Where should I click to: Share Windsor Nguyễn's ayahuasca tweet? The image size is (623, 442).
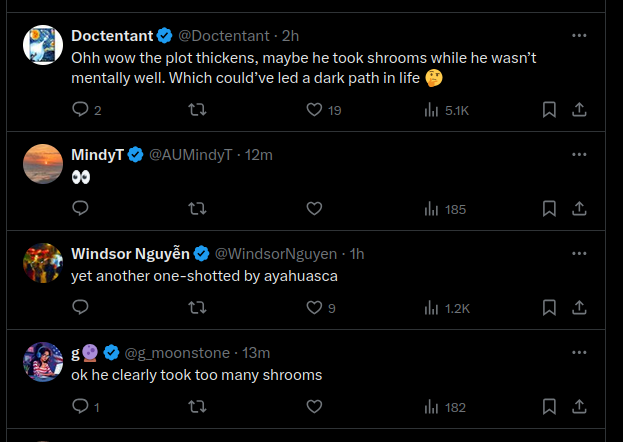click(579, 307)
